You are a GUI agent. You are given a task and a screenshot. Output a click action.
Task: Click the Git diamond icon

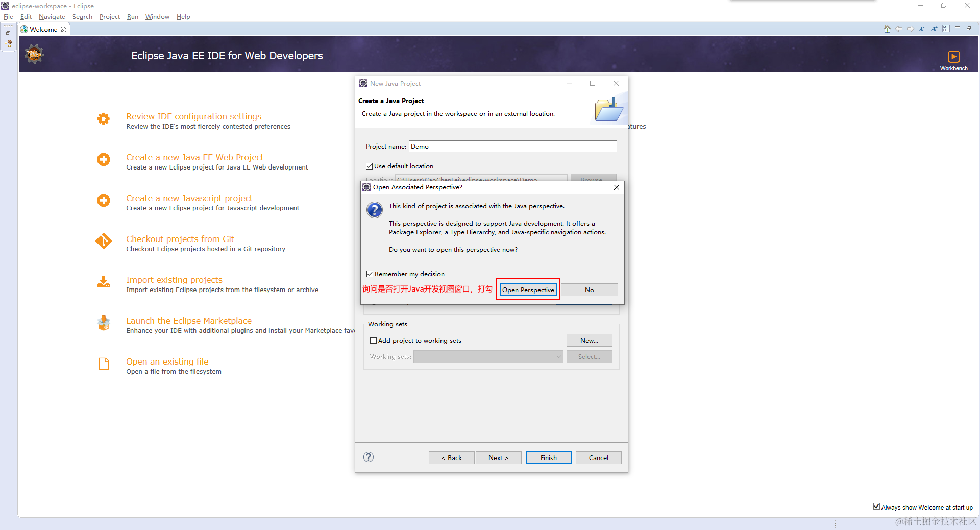[x=104, y=241]
